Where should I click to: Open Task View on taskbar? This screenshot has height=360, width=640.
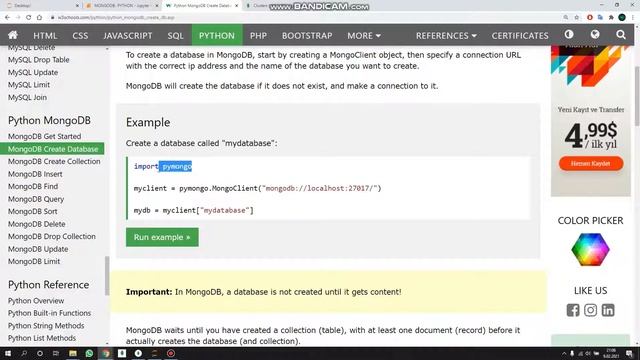56,353
